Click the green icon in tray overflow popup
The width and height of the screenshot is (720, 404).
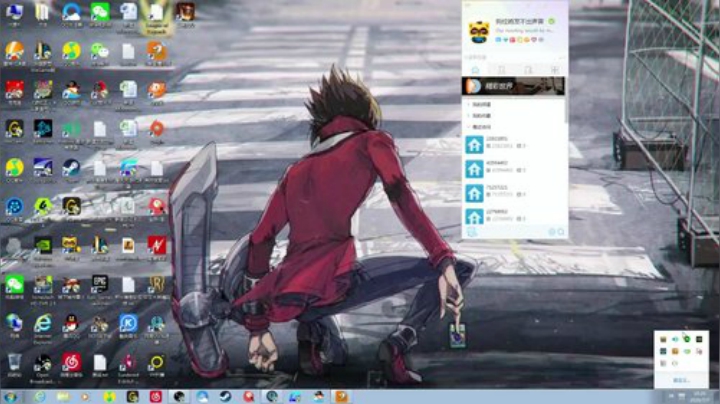click(686, 339)
